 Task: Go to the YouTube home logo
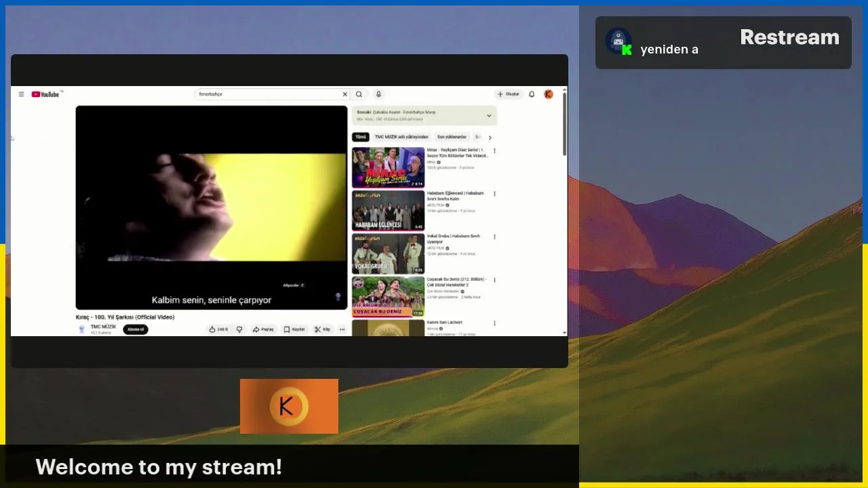[x=47, y=94]
